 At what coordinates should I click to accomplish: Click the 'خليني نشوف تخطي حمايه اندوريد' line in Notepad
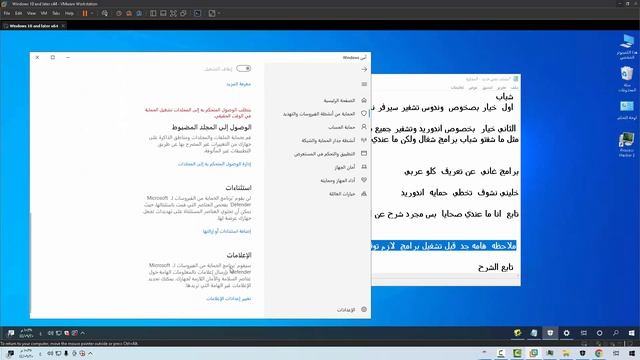460,193
